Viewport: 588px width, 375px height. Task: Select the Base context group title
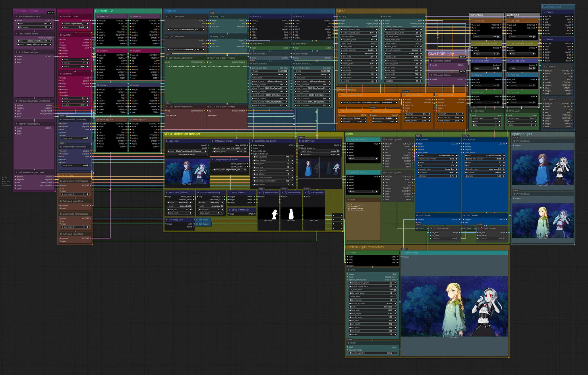(x=551, y=6)
